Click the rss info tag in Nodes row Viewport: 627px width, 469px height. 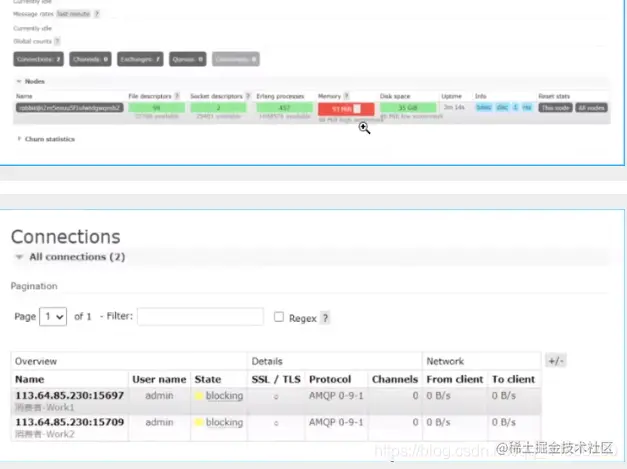[x=527, y=108]
